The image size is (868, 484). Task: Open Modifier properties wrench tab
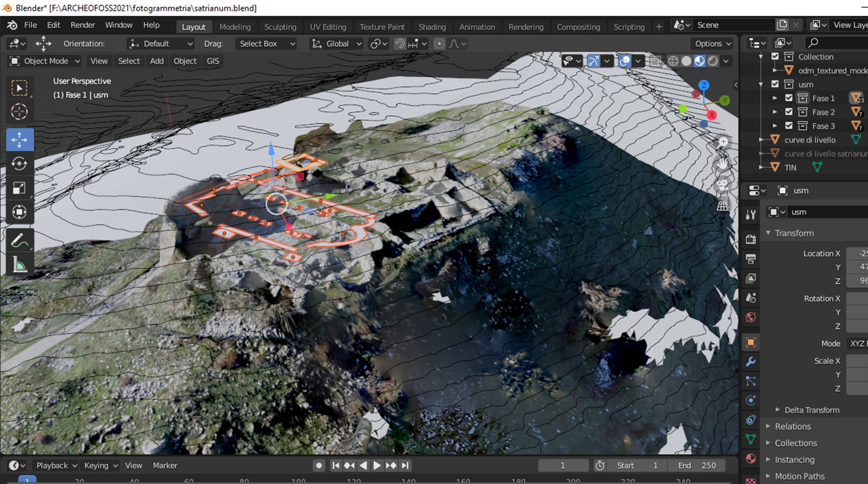click(751, 362)
